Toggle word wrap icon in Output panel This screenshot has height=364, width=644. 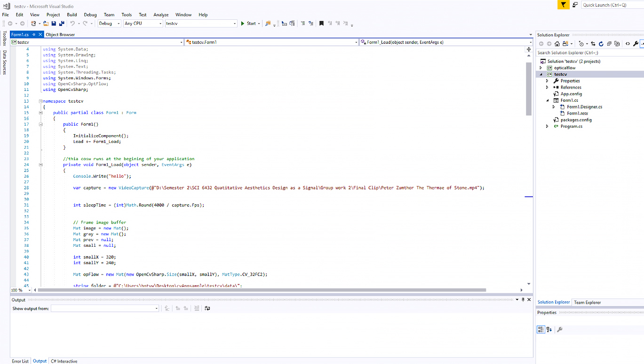207,308
